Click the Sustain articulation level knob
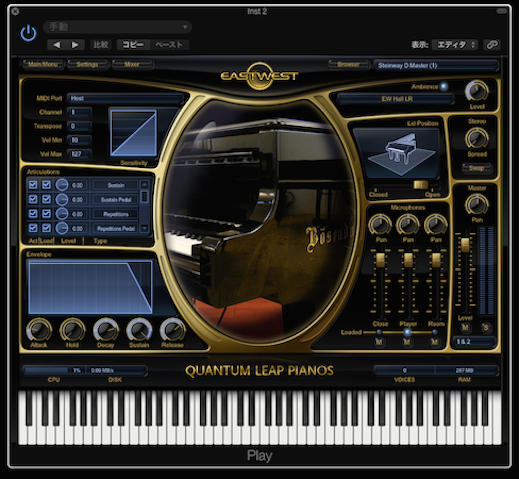The image size is (519, 479). coord(62,185)
